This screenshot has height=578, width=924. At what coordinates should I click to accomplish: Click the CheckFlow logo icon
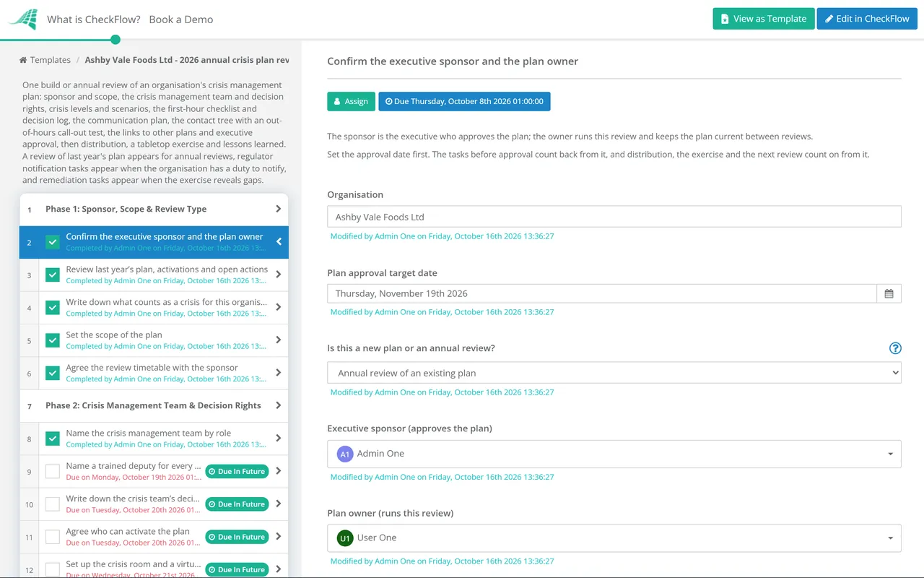pos(23,20)
